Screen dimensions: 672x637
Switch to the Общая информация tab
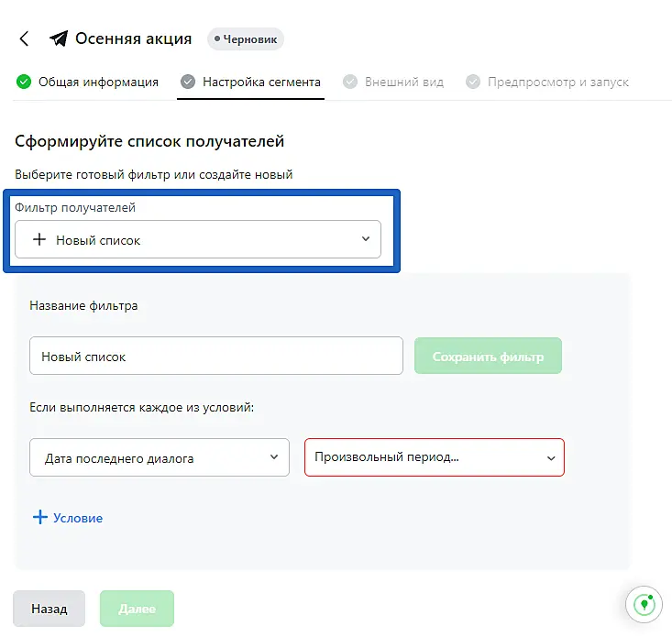[x=98, y=82]
